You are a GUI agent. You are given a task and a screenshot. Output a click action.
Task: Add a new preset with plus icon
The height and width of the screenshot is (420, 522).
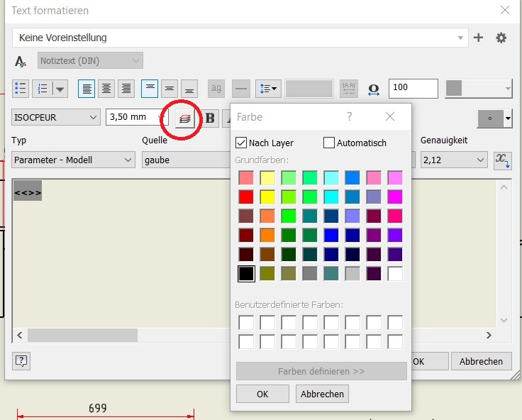[479, 38]
